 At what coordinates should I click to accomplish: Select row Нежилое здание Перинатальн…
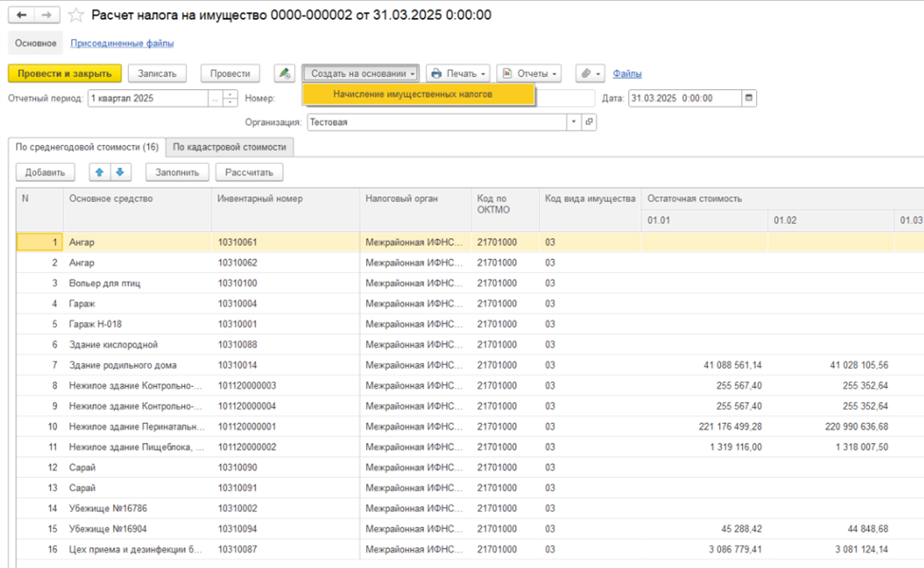(471, 427)
